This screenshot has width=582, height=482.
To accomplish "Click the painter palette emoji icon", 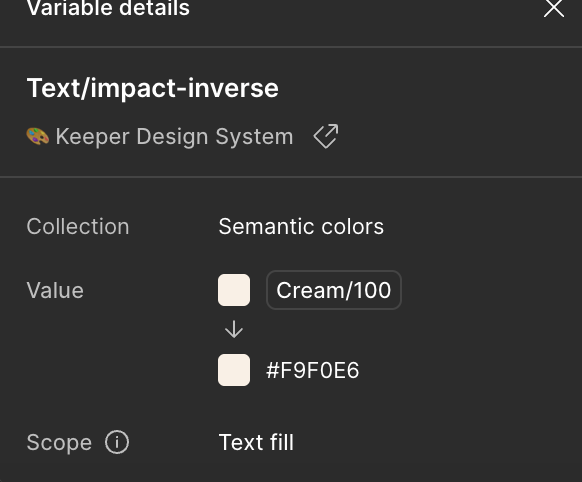I will (37, 136).
